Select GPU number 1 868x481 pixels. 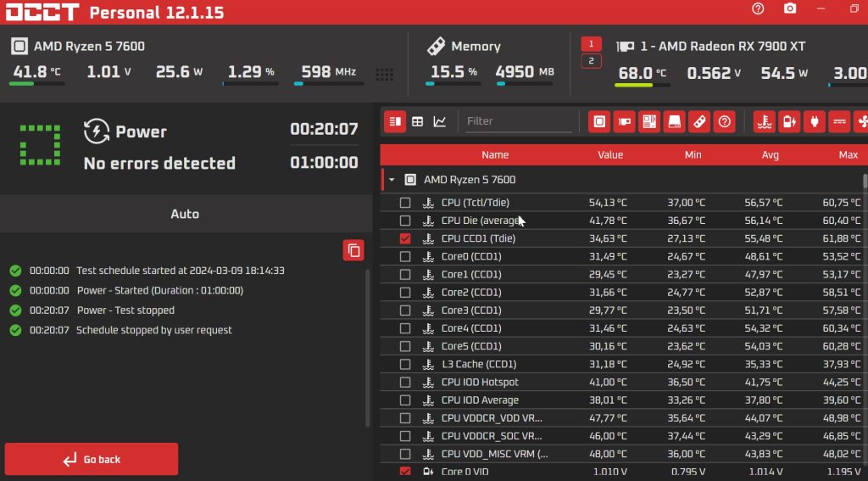591,44
